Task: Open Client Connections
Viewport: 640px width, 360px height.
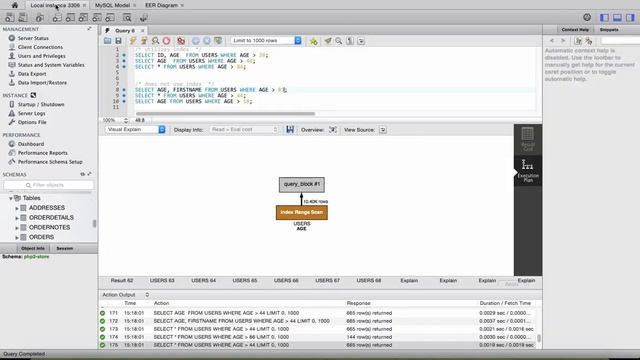Action: (x=40, y=47)
